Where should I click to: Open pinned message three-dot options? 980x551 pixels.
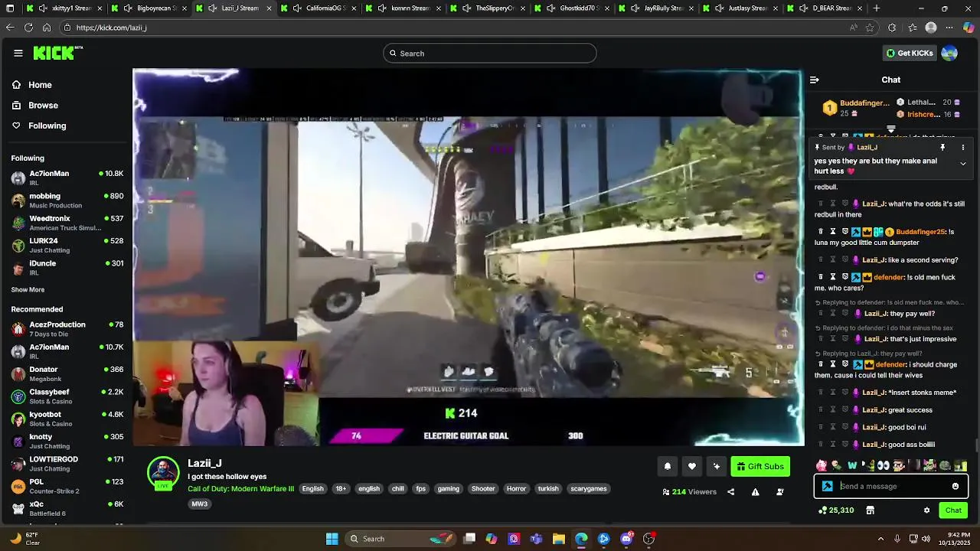(963, 147)
